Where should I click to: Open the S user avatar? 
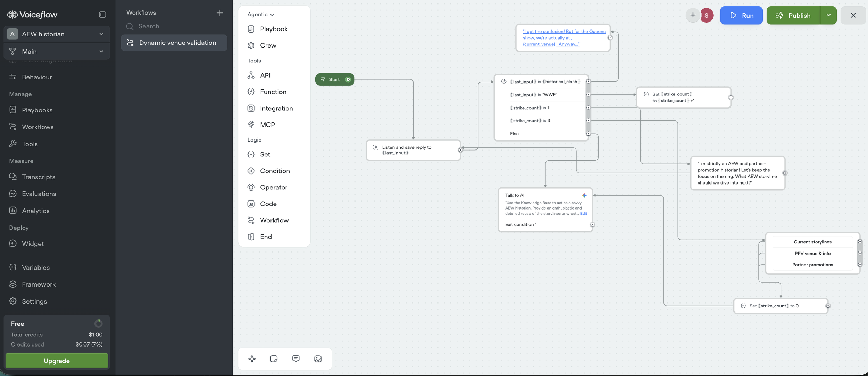706,15
